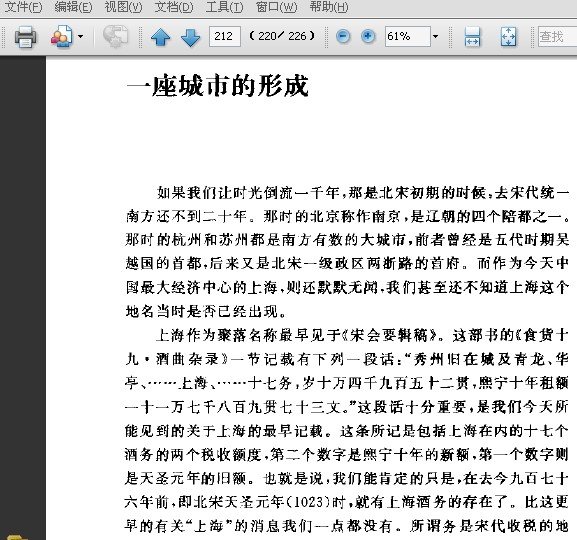The width and height of the screenshot is (577, 540).
Task: Click the fit full page icon
Action: pyautogui.click(x=508, y=36)
